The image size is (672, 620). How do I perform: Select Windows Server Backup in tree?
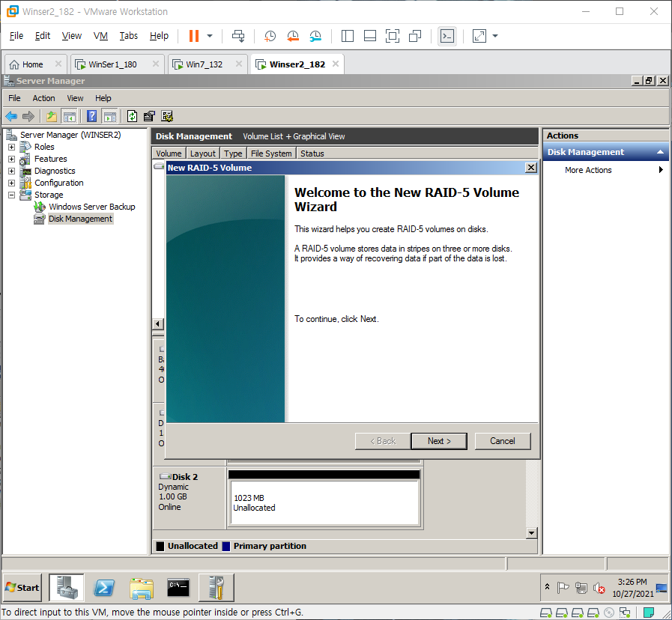[91, 207]
